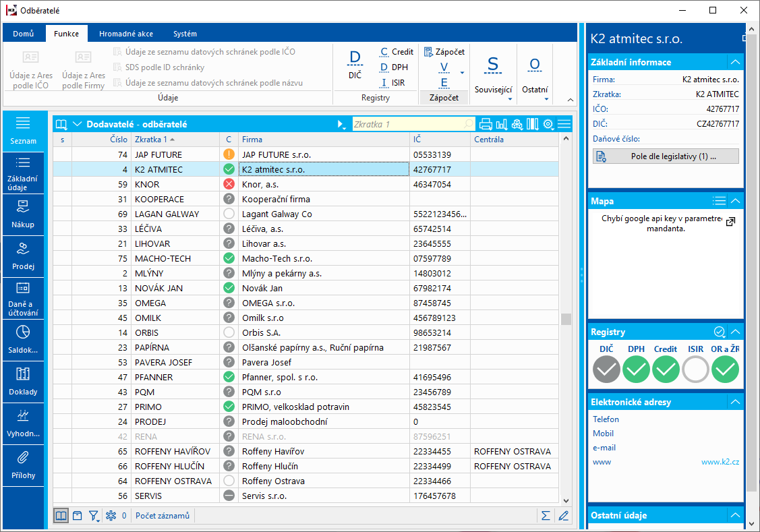Click the vertical scrollbar thumb of the list
This screenshot has width=760, height=532.
(x=566, y=319)
